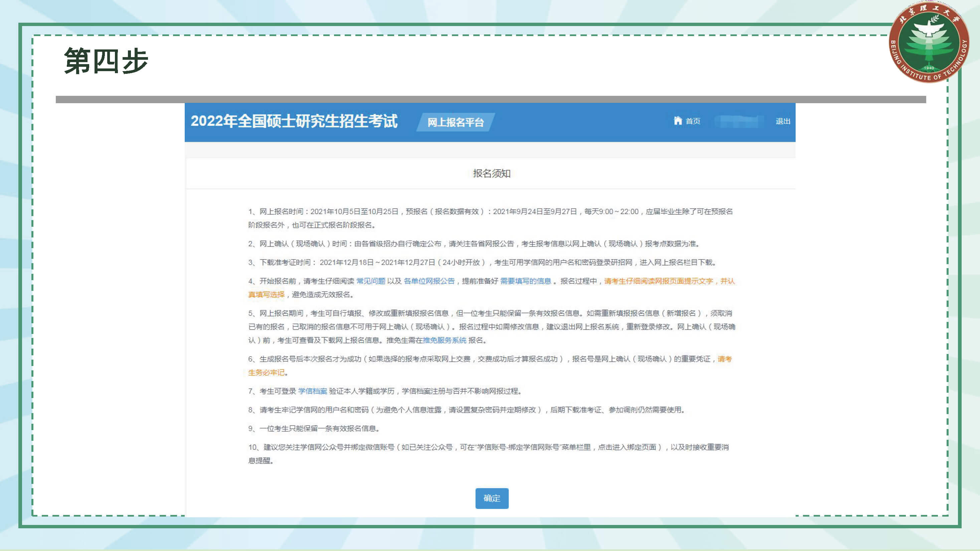The image size is (980, 551).
Task: Open the 推免服务系统 link
Action: point(444,340)
